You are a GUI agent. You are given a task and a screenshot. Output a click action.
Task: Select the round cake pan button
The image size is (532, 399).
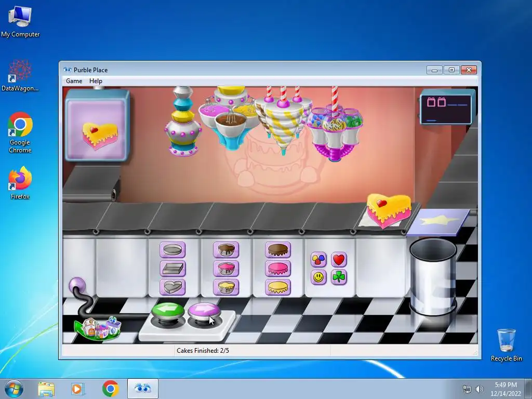tap(172, 250)
